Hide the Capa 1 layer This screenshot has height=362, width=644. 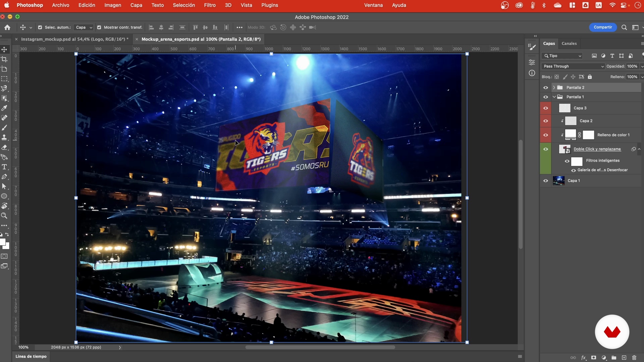[x=546, y=181]
